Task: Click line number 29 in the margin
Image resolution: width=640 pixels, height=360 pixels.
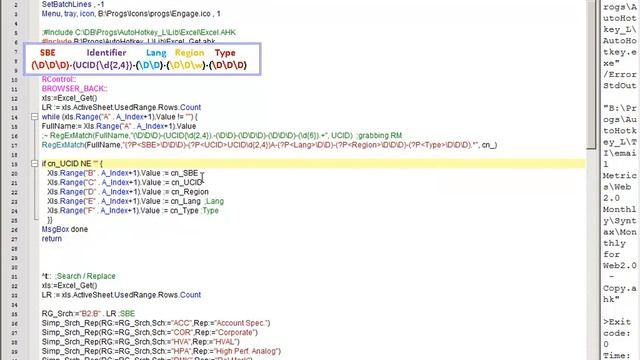Action: pos(15,258)
